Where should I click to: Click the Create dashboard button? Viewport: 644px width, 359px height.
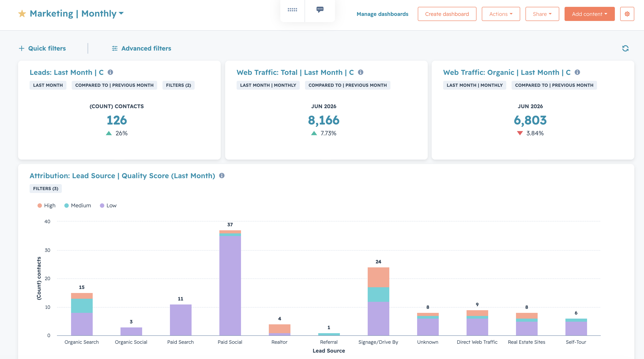[447, 14]
